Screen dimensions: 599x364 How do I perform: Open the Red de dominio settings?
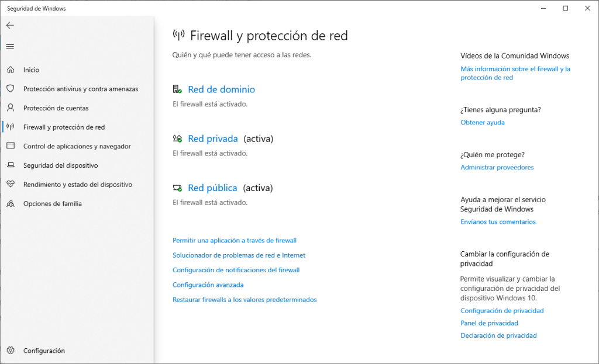(221, 89)
